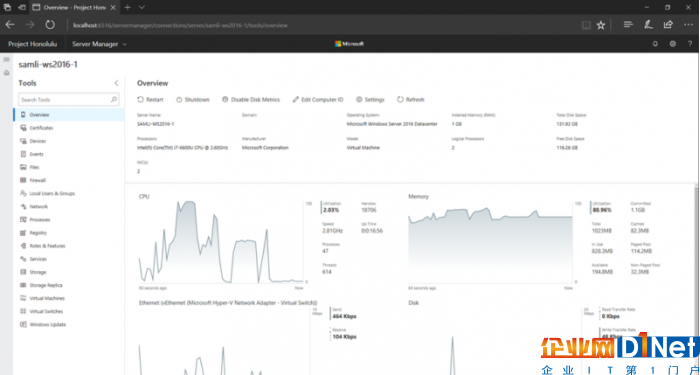Edit Computer ID
Screen dimensions: 700x375
(318, 100)
